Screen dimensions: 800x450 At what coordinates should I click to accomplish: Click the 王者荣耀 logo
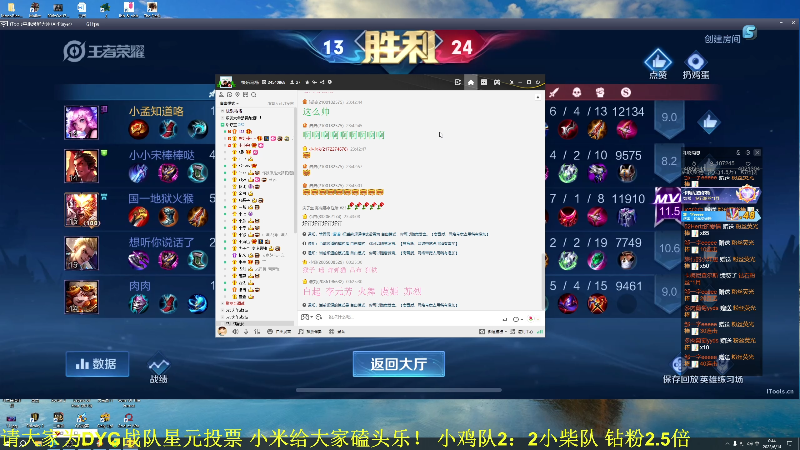coord(104,51)
